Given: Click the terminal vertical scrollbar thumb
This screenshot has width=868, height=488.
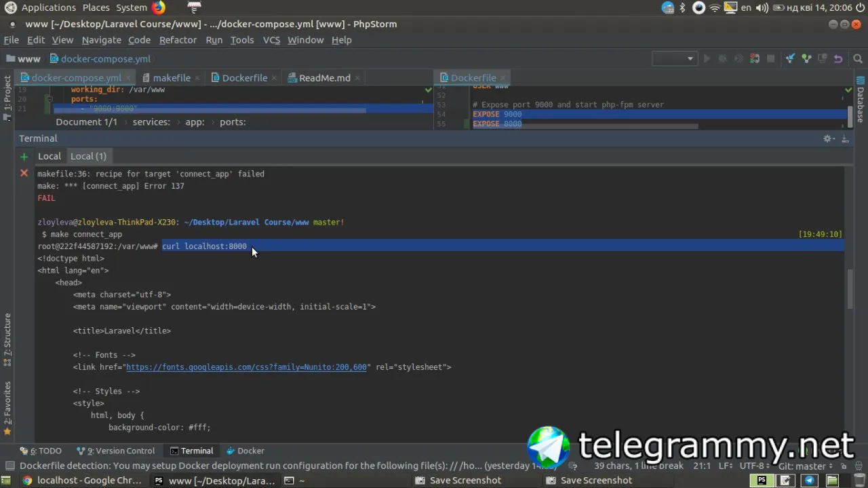Looking at the screenshot, I should [850, 289].
